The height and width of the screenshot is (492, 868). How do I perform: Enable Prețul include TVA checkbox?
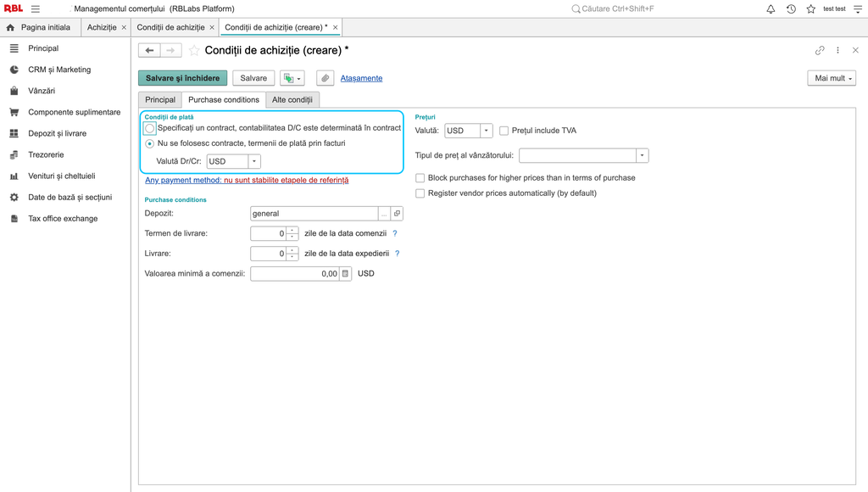[504, 131]
